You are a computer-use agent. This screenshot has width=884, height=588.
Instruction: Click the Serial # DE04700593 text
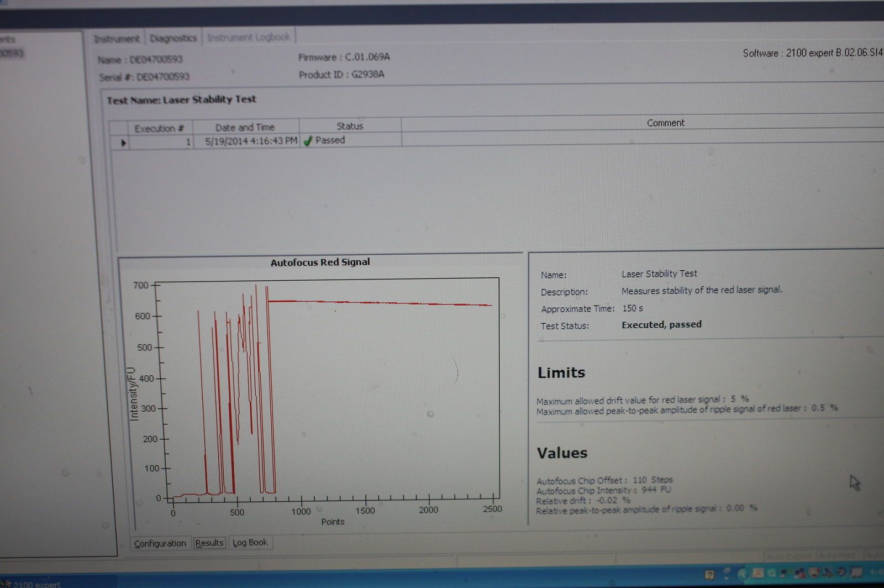pos(144,77)
